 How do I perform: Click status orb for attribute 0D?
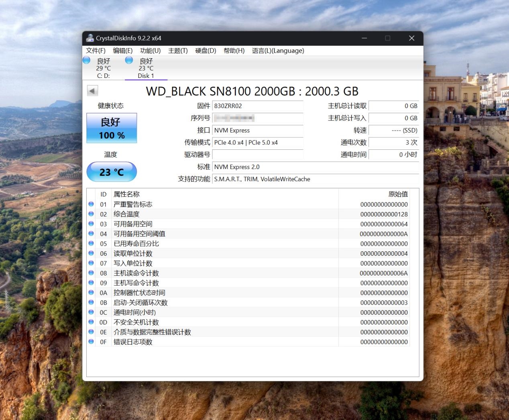point(91,322)
